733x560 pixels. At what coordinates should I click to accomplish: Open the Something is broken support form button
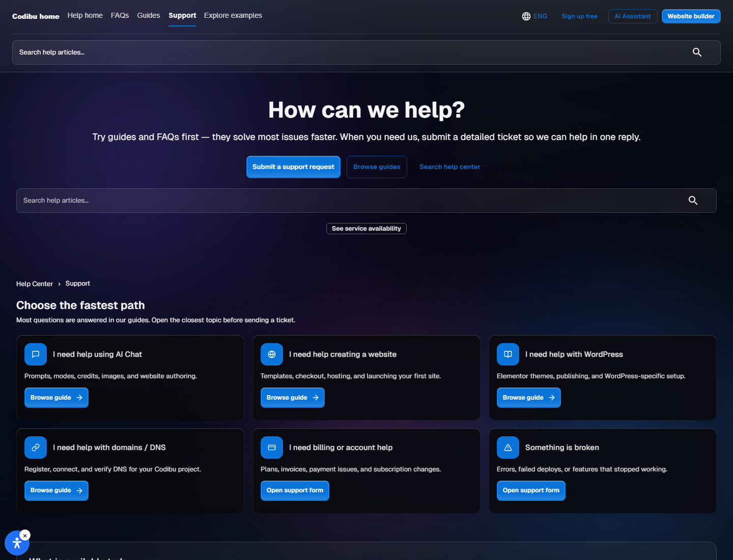531,491
